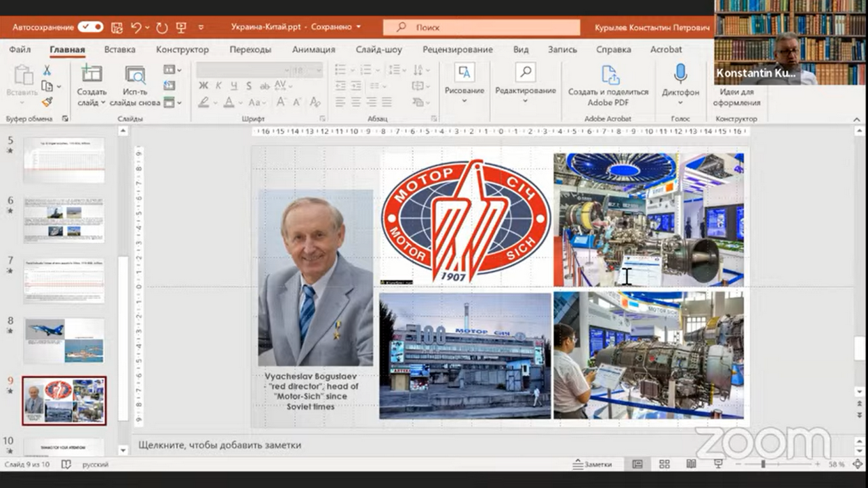Select slide 8 thumbnail
Screen dimensions: 868x488
tap(64, 341)
